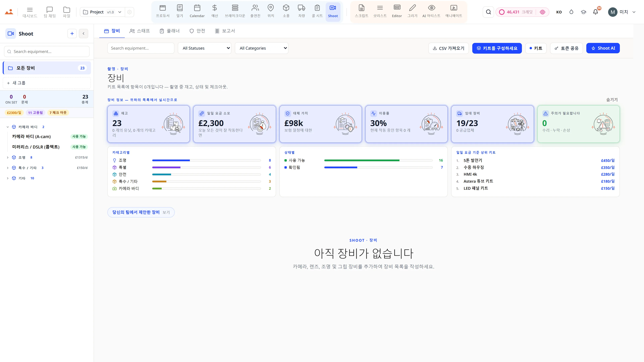This screenshot has width=644, height=362.
Task: Open the 차량 vehicles module
Action: click(302, 12)
